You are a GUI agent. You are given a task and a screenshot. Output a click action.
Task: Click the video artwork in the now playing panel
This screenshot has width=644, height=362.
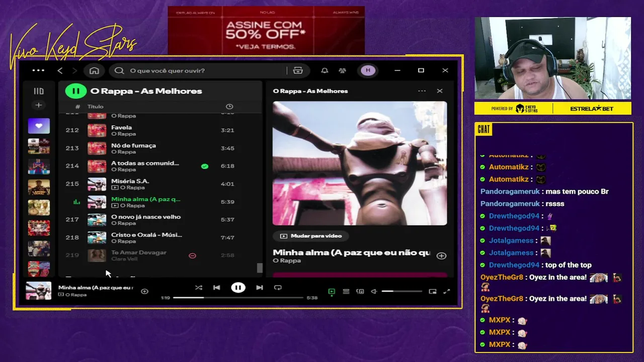[360, 163]
